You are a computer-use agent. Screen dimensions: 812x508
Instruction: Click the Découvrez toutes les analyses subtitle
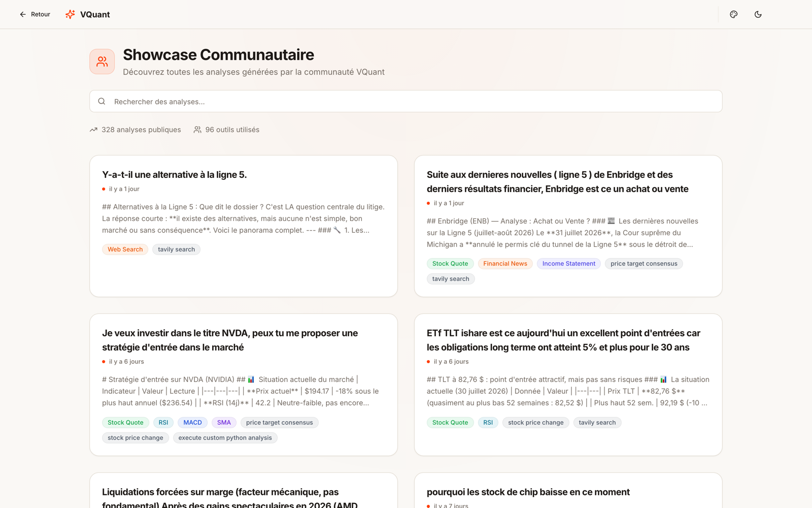254,72
